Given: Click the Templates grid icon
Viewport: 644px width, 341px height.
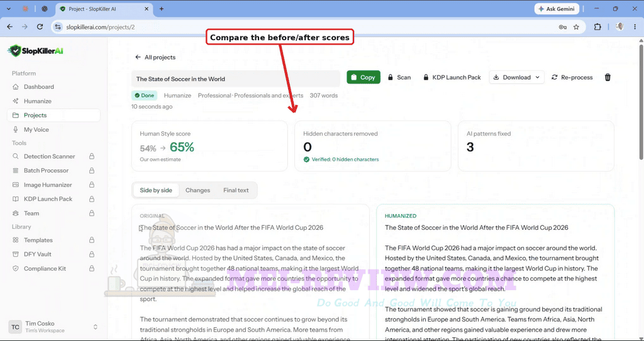Looking at the screenshot, I should 16,240.
